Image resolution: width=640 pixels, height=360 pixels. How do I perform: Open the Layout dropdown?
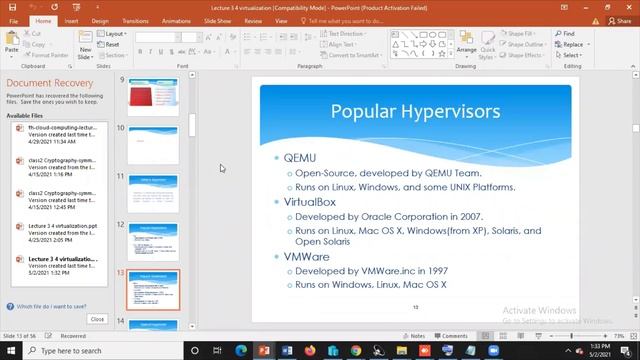(112, 34)
